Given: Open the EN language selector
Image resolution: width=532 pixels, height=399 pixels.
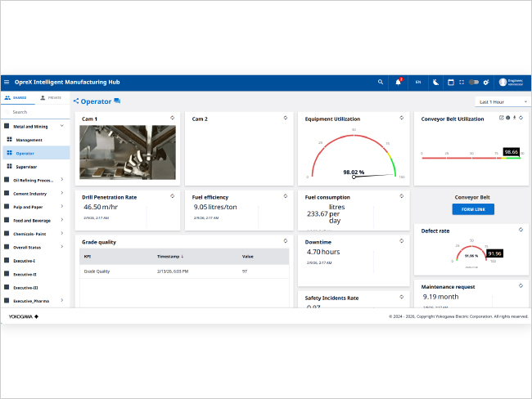Looking at the screenshot, I should click(418, 82).
